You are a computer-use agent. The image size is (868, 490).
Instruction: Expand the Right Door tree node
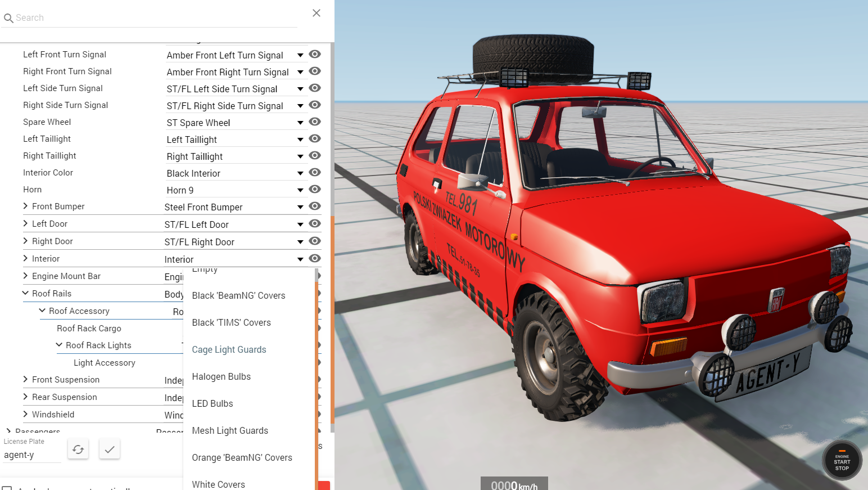coord(25,241)
